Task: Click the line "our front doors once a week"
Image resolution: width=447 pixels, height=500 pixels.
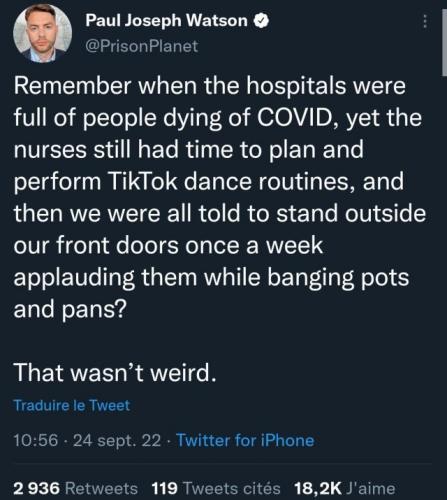Action: tap(168, 246)
